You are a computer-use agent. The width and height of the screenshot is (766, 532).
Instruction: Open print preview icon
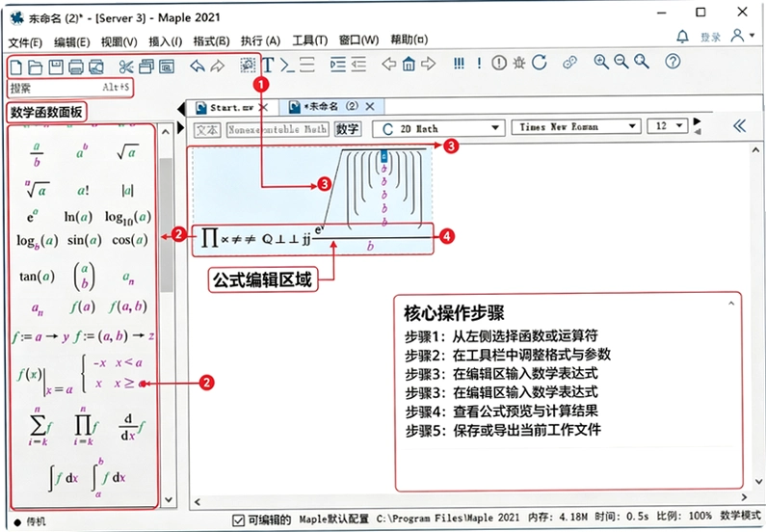pyautogui.click(x=96, y=66)
